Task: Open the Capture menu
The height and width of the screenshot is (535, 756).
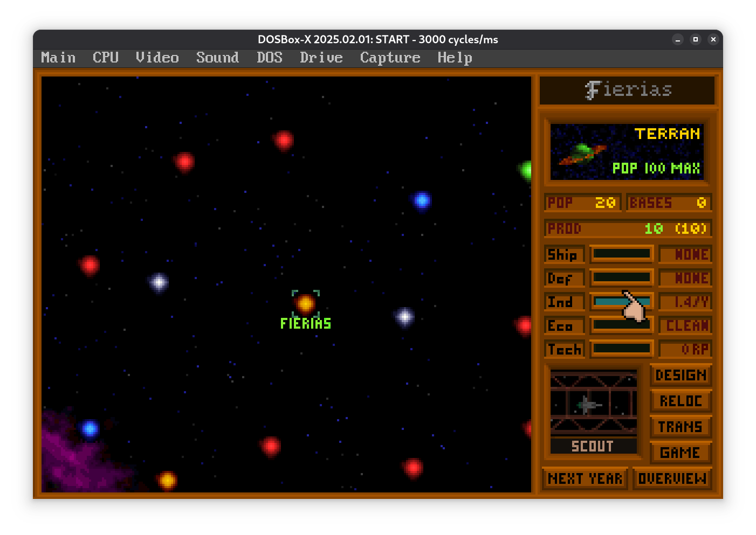Action: (x=390, y=58)
